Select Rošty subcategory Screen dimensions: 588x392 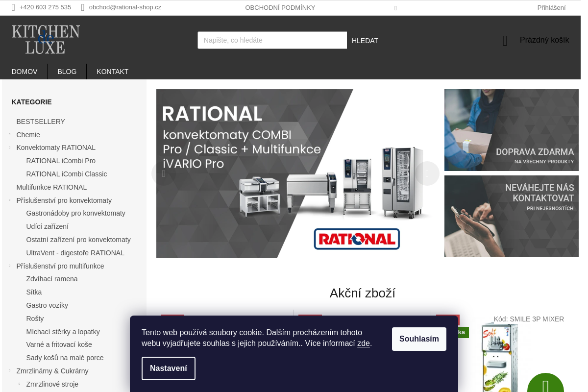tap(35, 318)
